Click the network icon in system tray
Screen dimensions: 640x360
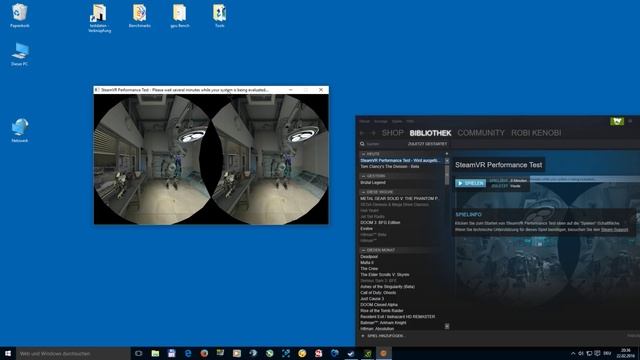[589, 353]
